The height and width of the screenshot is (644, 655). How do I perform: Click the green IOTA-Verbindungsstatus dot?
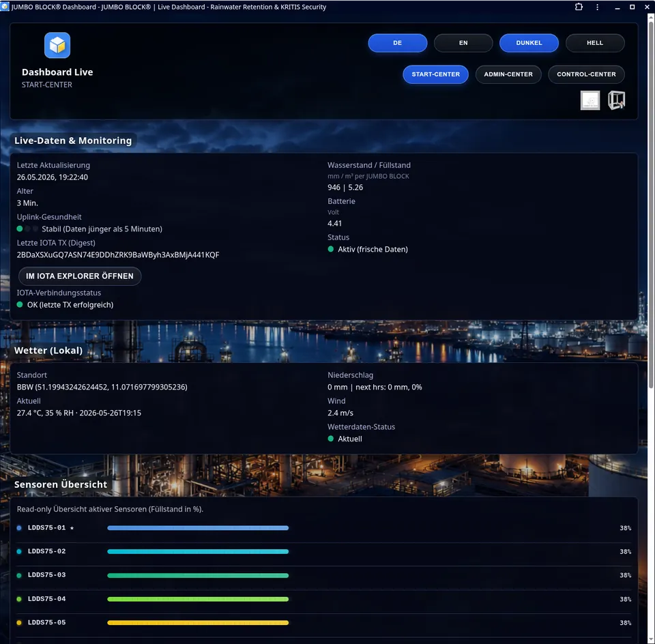[20, 304]
